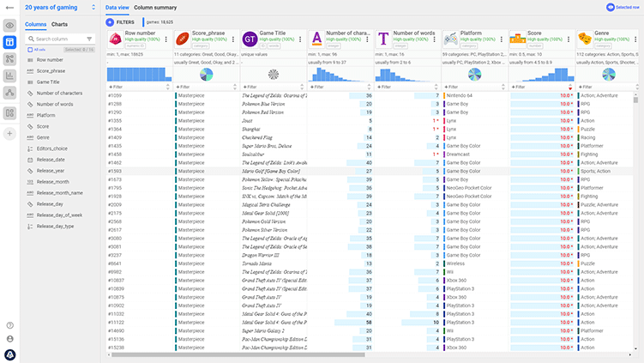Image resolution: width=644 pixels, height=363 pixels.
Task: Toggle sort on Score_phrase column
Action: point(234,87)
